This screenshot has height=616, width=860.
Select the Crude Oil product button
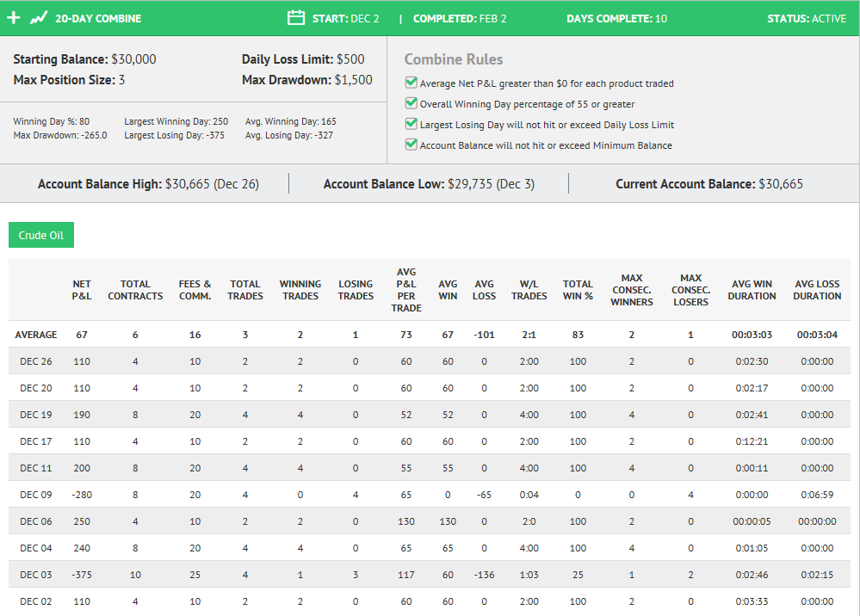click(x=41, y=235)
